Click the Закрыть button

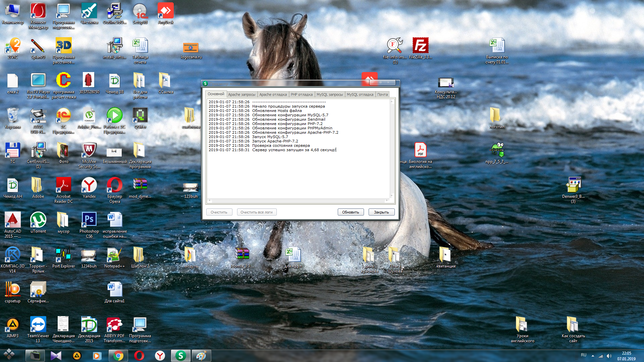tap(381, 212)
